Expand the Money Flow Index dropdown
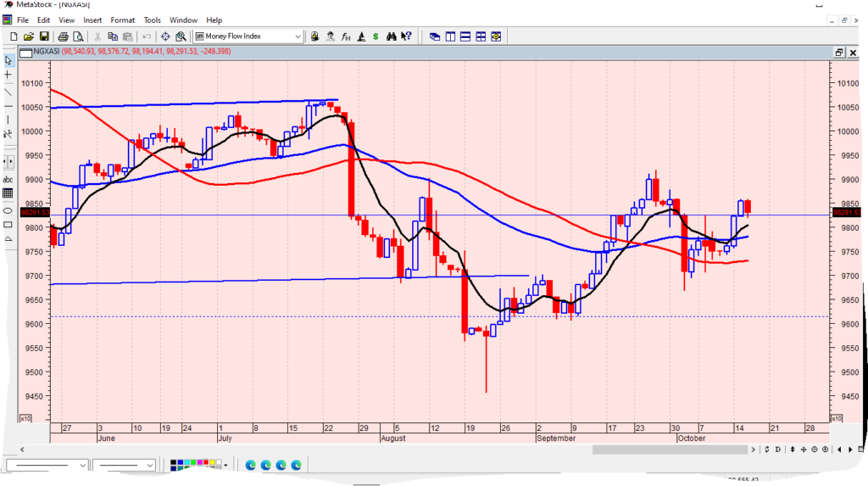 point(298,36)
